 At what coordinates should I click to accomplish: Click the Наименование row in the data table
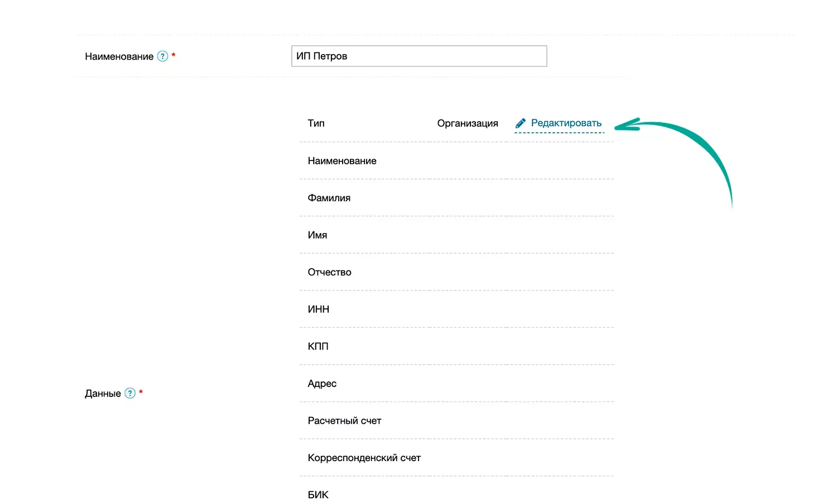pyautogui.click(x=342, y=161)
